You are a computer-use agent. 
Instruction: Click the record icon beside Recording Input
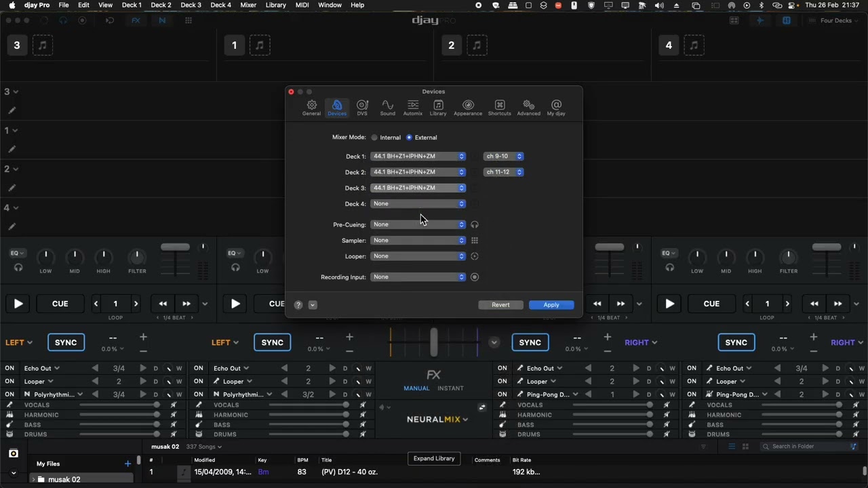[475, 277]
